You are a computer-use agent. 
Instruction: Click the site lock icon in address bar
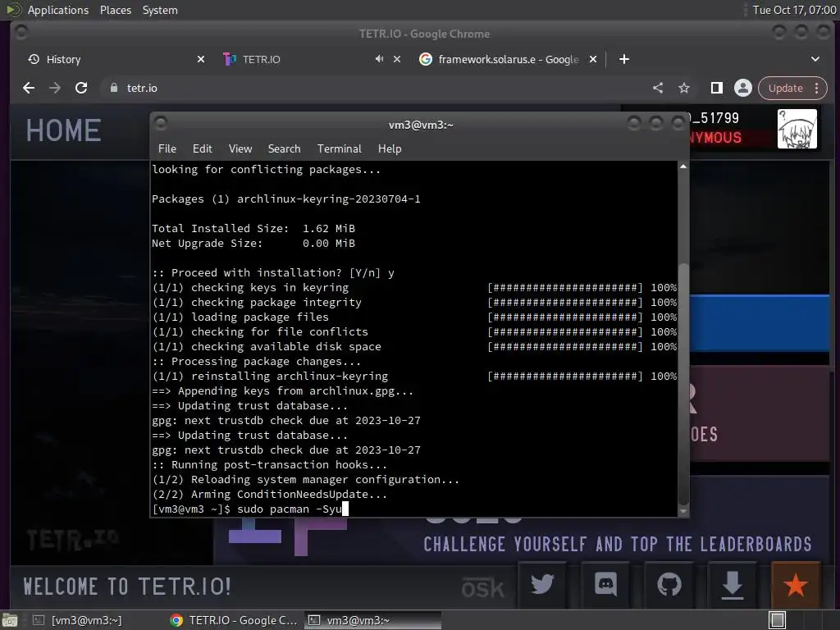pos(113,88)
